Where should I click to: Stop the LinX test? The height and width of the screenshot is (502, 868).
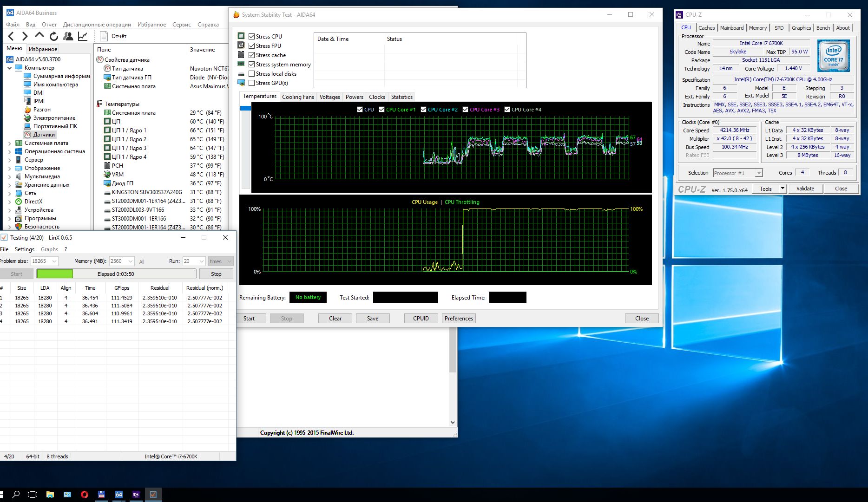(x=216, y=274)
